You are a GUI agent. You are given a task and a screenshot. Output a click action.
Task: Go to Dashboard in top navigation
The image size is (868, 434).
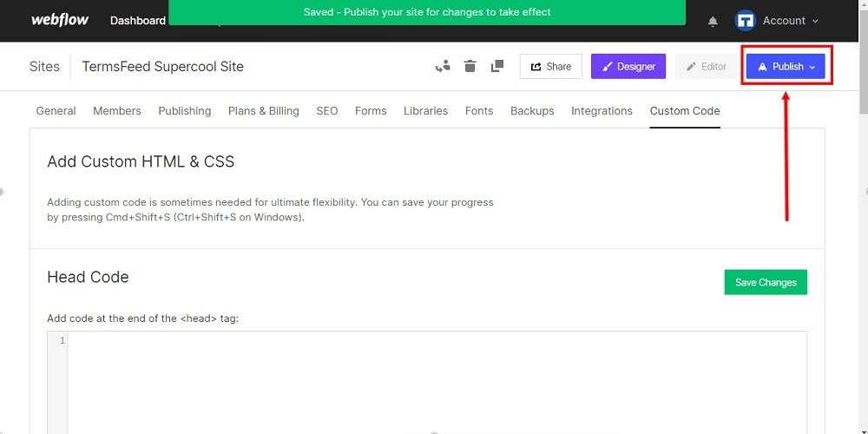click(x=138, y=21)
